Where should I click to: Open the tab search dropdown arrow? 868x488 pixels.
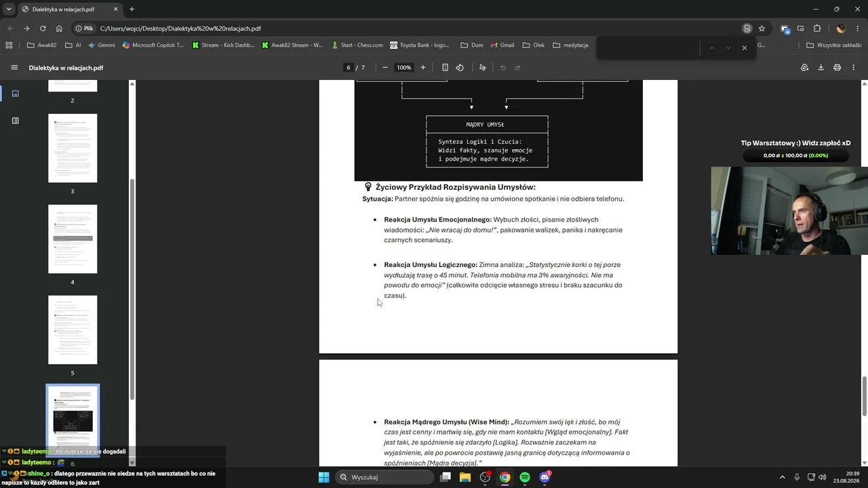click(x=9, y=9)
